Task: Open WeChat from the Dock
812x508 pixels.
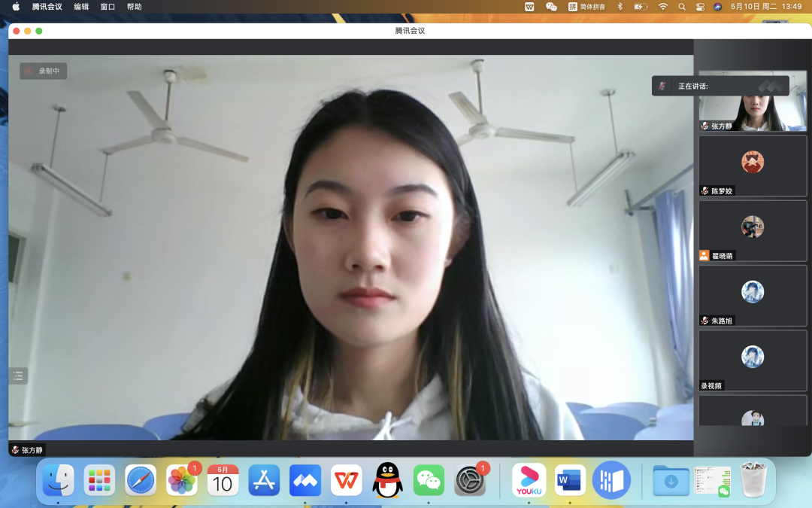Action: 429,480
